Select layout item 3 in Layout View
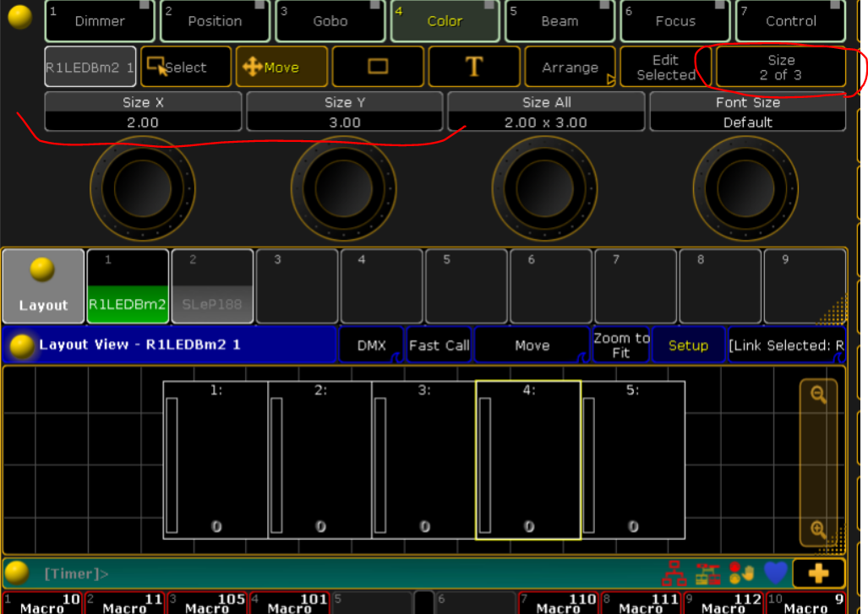 click(424, 459)
